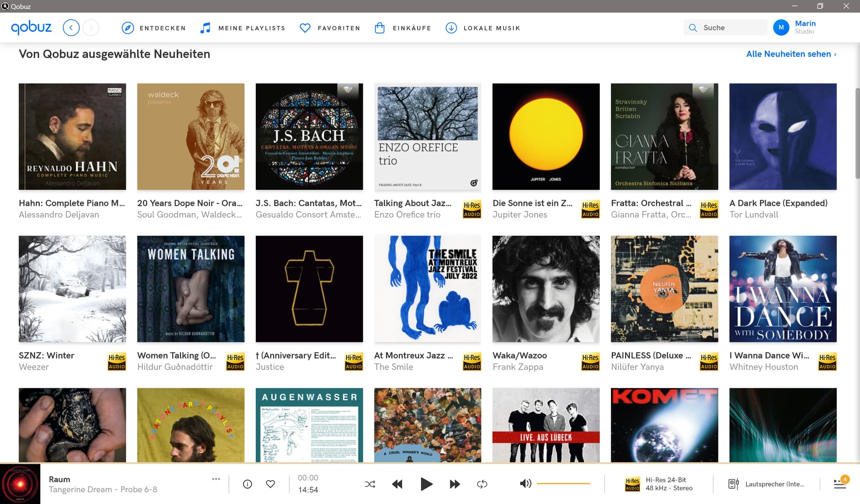Click the volume slider bar

563,483
